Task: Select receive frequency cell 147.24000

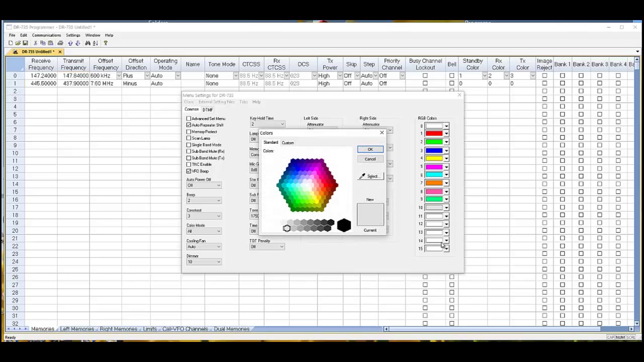Action: coord(41,76)
